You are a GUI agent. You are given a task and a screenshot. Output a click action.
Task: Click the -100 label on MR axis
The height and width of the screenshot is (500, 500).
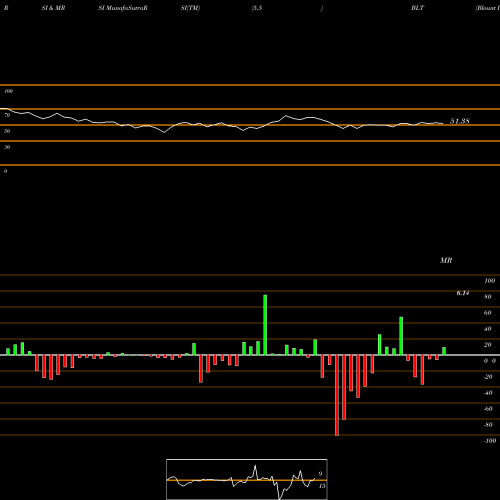(x=490, y=441)
